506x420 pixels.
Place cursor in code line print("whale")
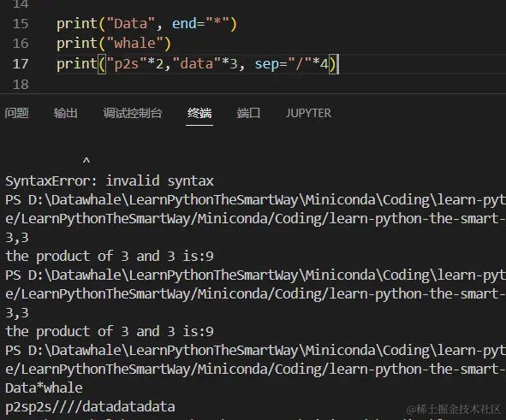click(114, 44)
